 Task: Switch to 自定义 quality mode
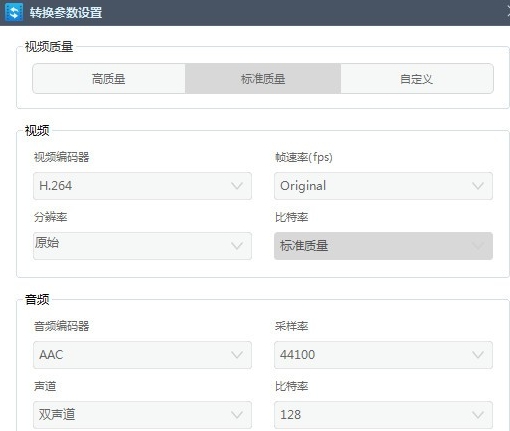417,79
